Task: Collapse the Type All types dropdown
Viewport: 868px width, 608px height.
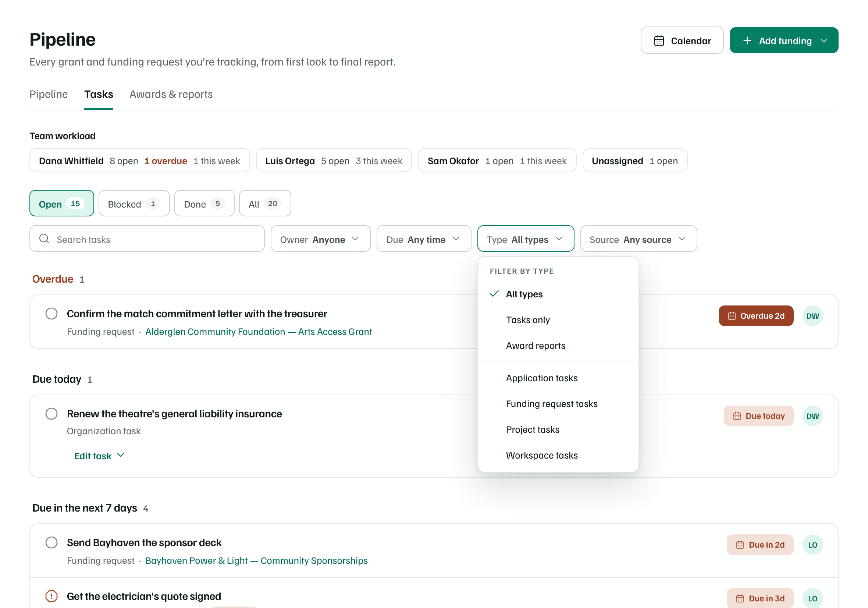Action: [526, 239]
